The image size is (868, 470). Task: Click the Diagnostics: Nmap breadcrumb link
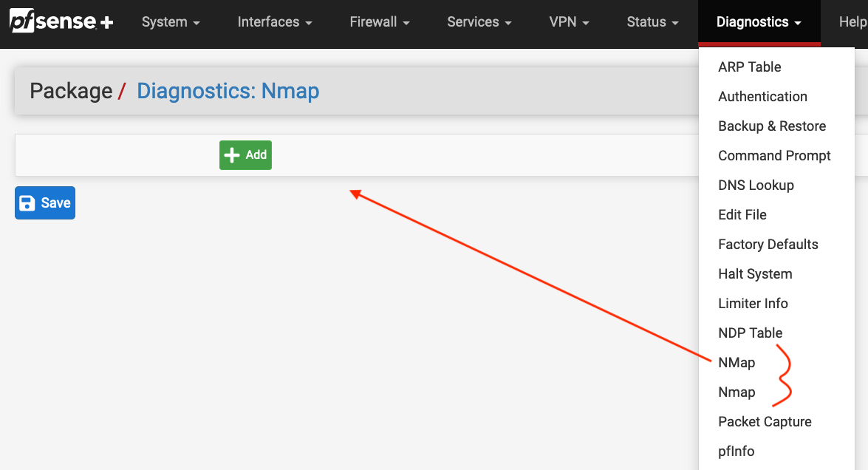tap(228, 92)
